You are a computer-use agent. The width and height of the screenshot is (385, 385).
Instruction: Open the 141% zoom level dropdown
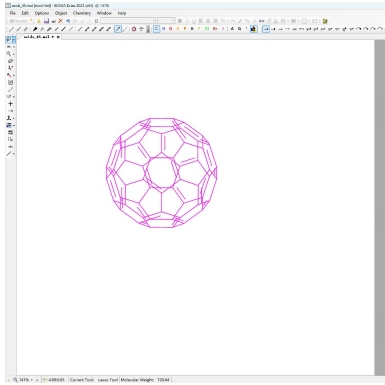(31, 380)
